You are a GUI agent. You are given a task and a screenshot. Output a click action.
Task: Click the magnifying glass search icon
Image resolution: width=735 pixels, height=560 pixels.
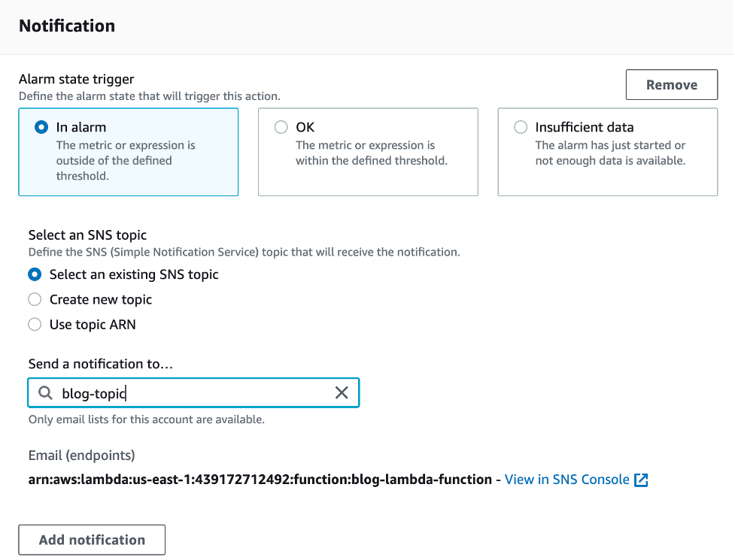45,392
